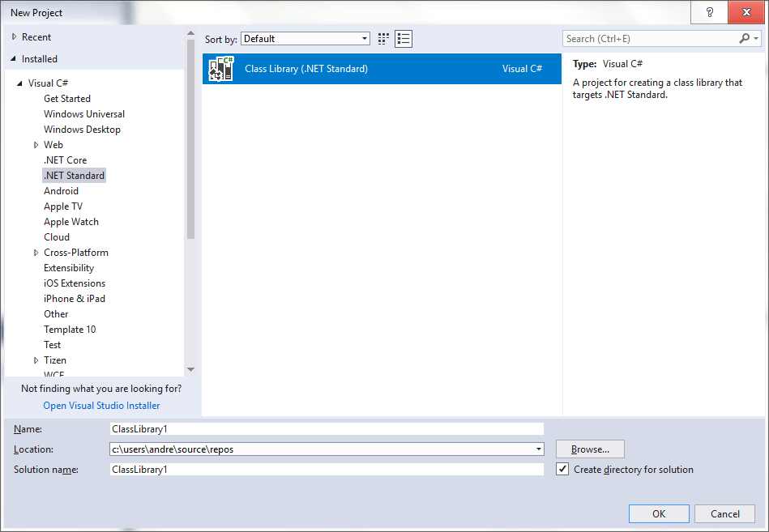
Task: Click the Browse button
Action: click(589, 449)
